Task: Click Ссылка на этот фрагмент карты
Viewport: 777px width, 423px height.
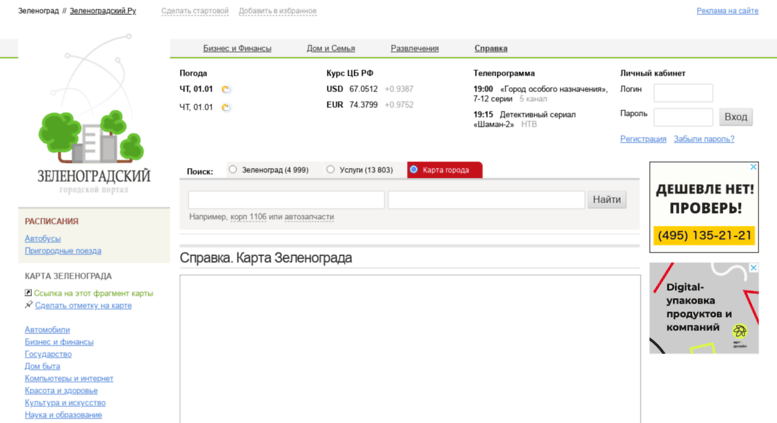Action: [x=94, y=293]
